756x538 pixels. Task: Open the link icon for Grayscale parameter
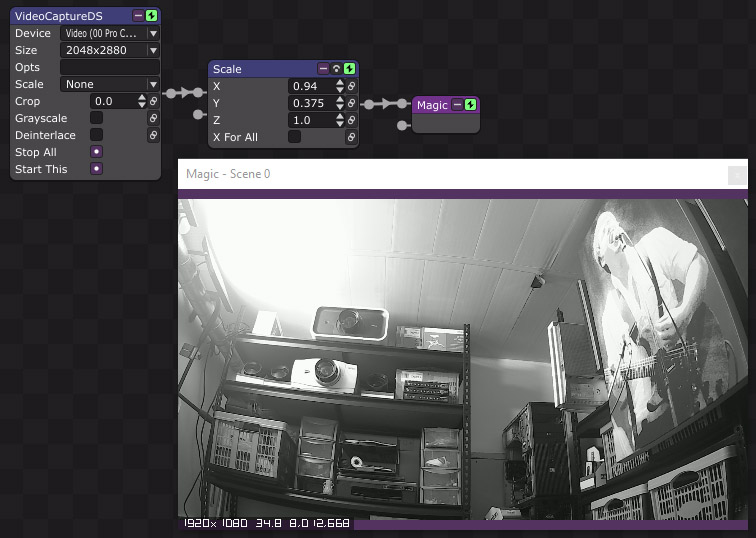[153, 118]
